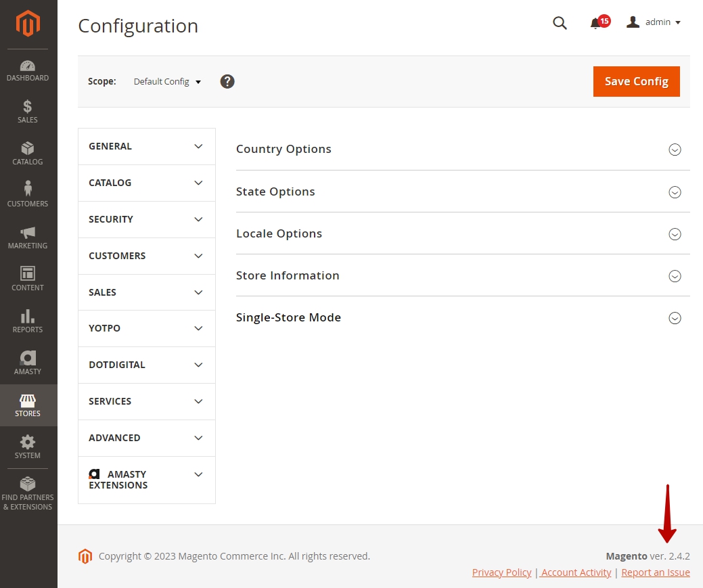Expand the AMASTY EXTENSIONS configuration tab
Screen dimensions: 703x588
tap(147, 480)
